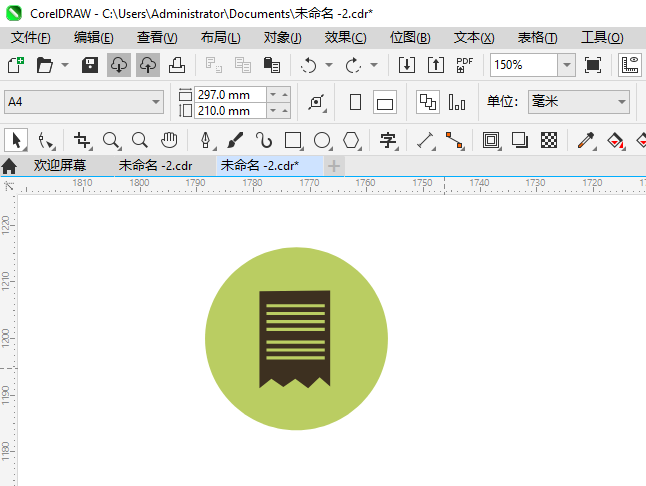
Task: Click the Full-screen preview icon
Action: coord(592,65)
